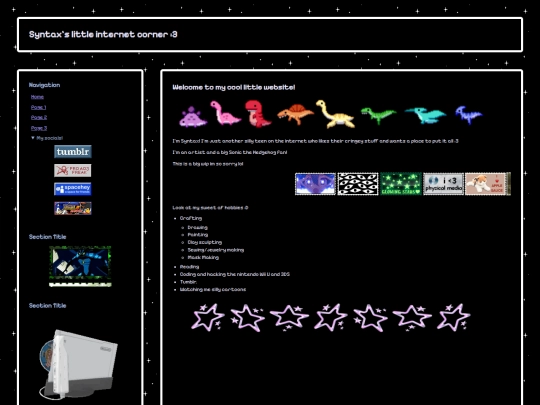540x405 pixels.
Task: Open Page 3 from the navigation
Action: [39, 128]
